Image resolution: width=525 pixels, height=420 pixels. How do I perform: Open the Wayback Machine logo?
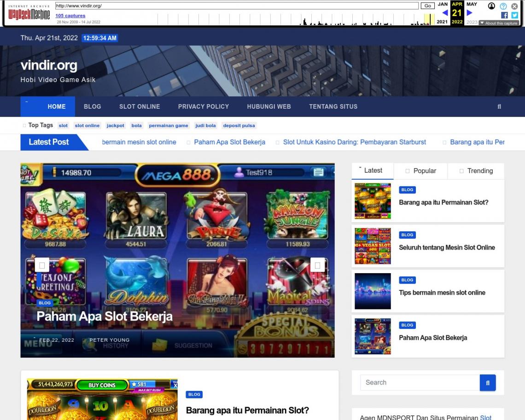(x=29, y=13)
